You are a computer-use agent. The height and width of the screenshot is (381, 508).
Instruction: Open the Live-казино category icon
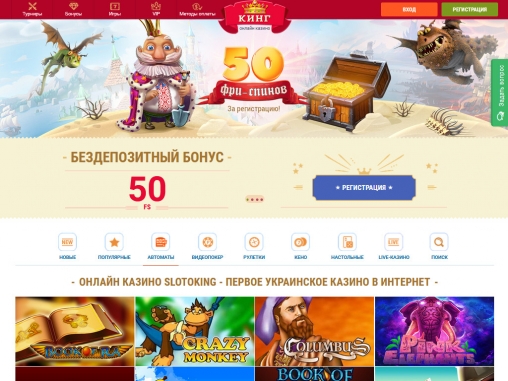coord(394,242)
